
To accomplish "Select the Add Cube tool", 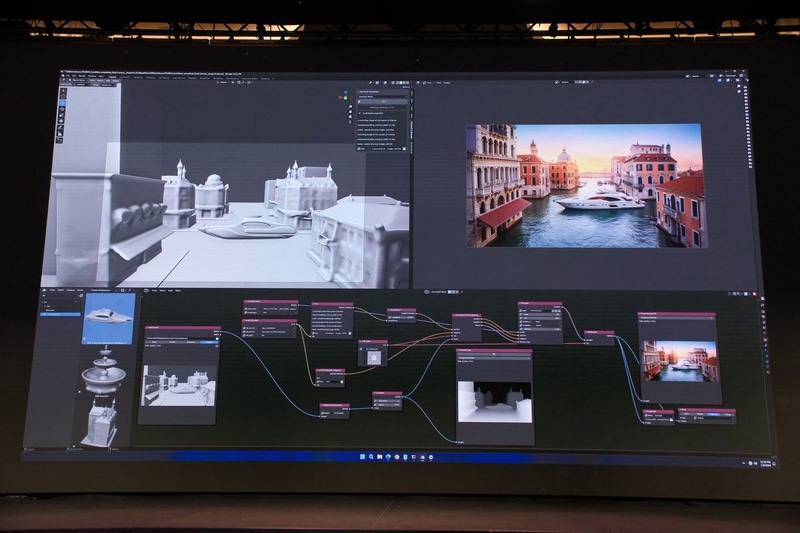I will (x=60, y=140).
